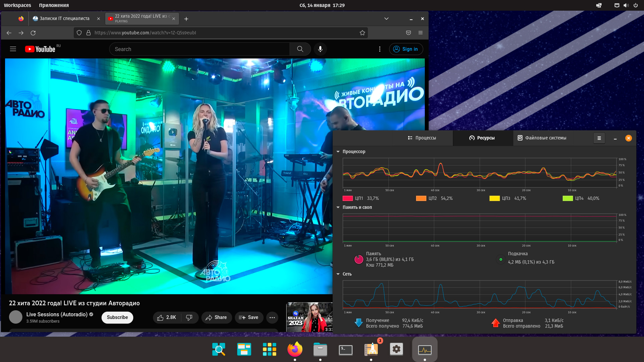
Task: Reload the page in Firefox
Action: tap(33, 33)
